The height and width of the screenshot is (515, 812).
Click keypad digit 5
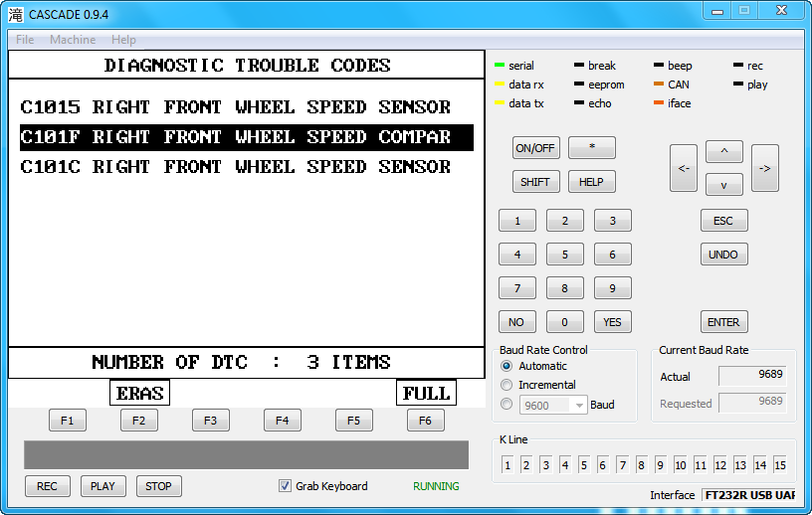tap(565, 255)
